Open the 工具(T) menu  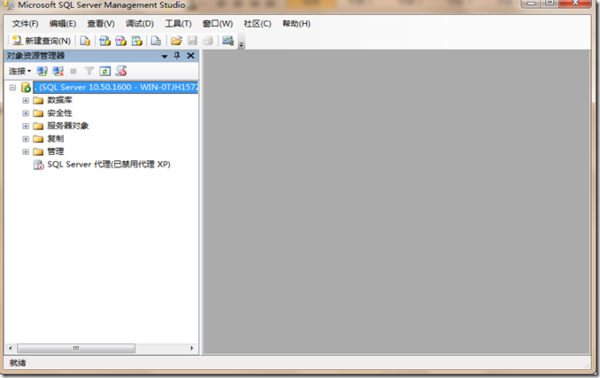(x=178, y=24)
